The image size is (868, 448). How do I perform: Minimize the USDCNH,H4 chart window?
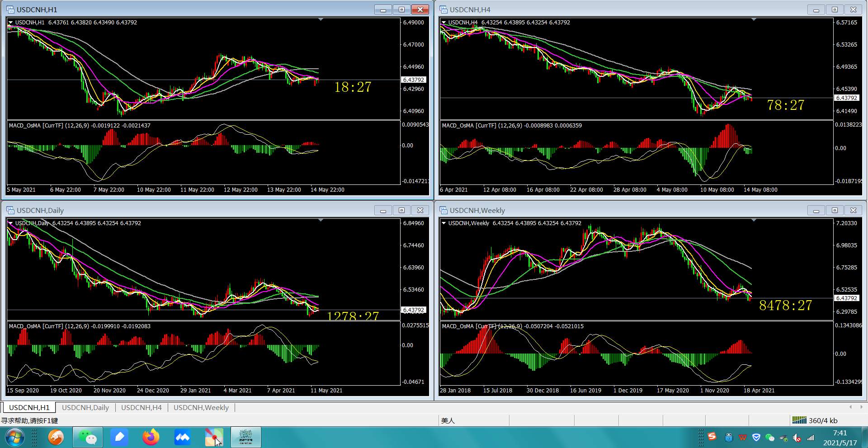[816, 9]
